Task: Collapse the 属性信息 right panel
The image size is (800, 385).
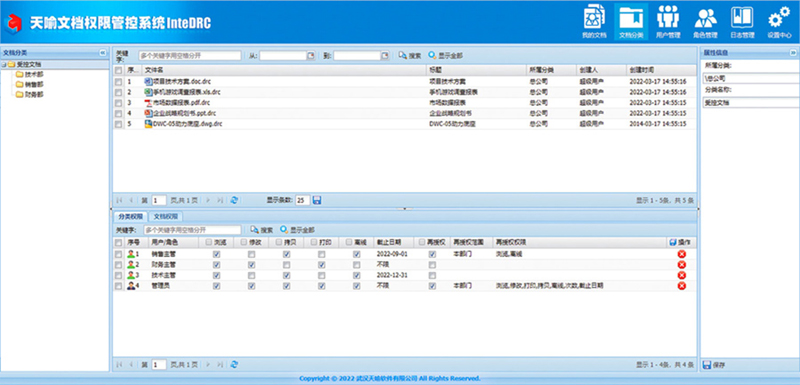Action: 794,53
